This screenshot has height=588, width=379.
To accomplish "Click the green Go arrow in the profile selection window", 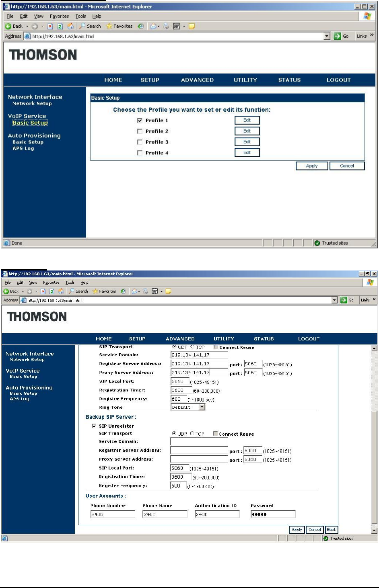I will (x=337, y=36).
